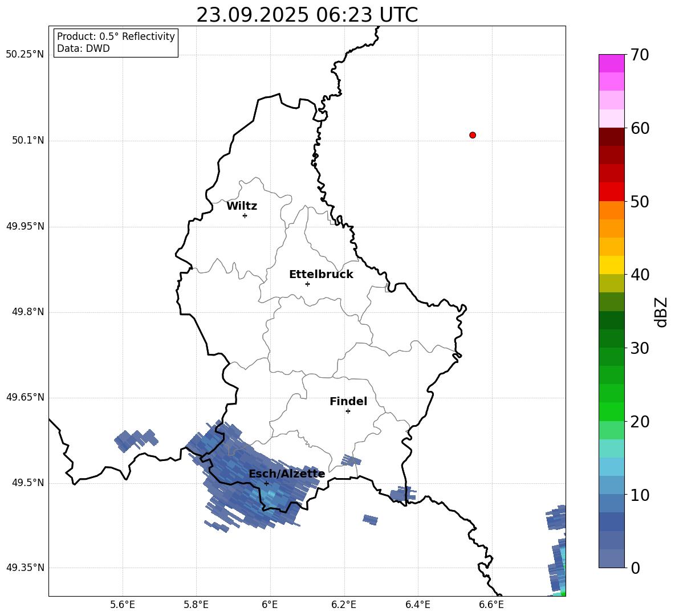Click the 6°E longitude label

(x=270, y=605)
